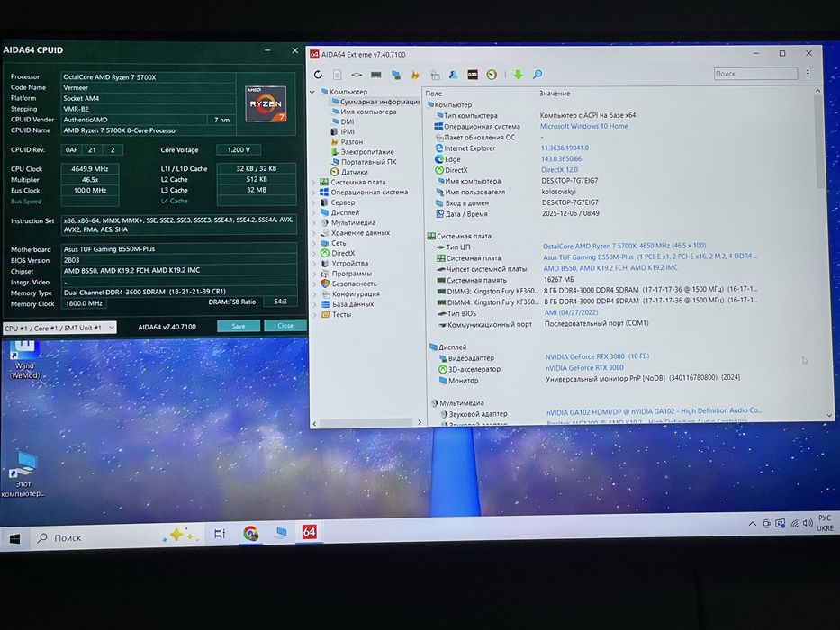Click the vertical scrollbar of details pane
The image size is (840, 630).
tap(820, 142)
